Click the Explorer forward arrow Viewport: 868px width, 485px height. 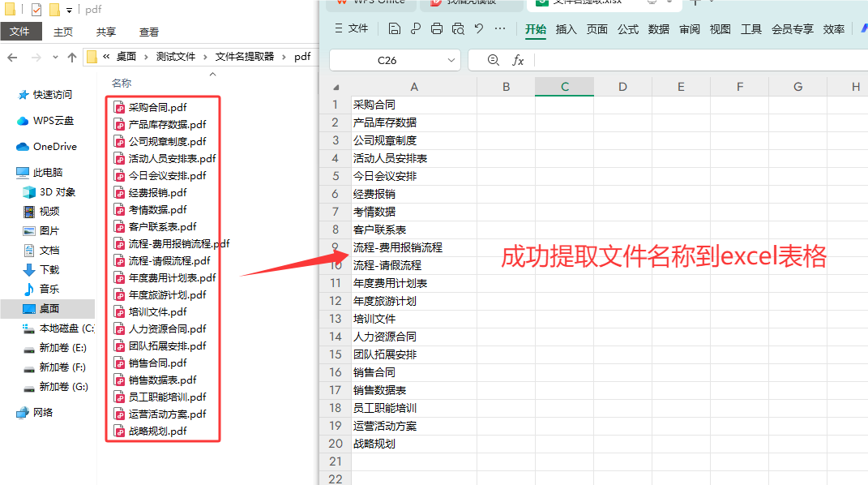tap(36, 57)
